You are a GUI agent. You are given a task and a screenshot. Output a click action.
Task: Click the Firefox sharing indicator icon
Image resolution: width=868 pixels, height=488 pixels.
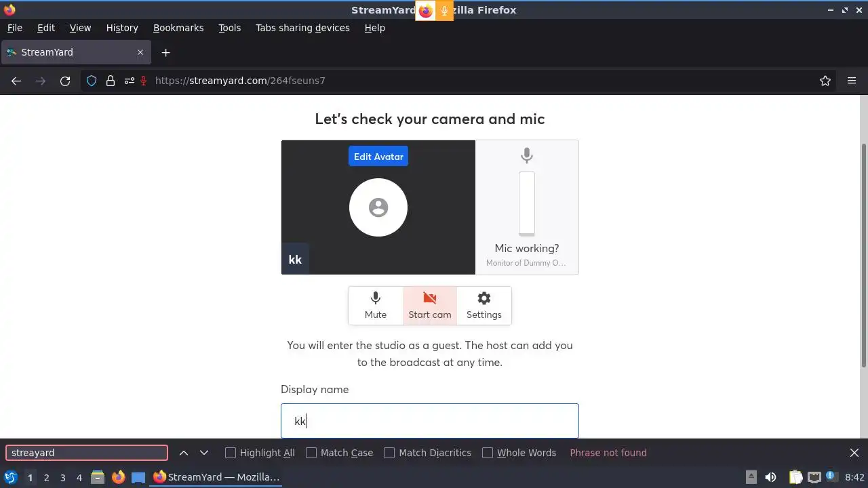(425, 10)
